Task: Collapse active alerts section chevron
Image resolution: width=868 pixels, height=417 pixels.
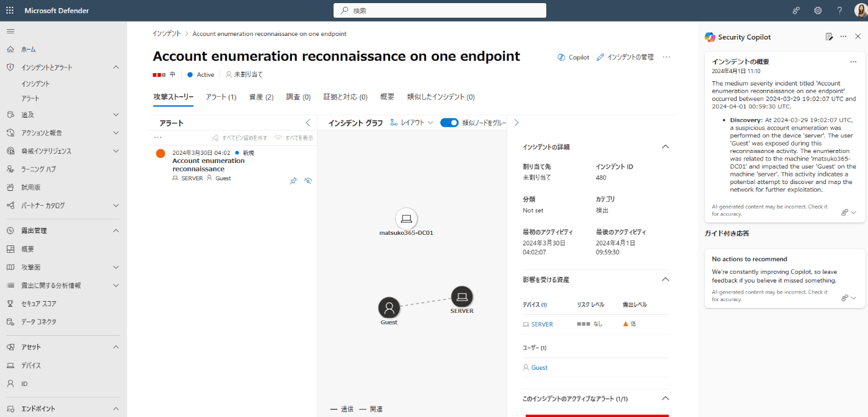Action: 665,398
